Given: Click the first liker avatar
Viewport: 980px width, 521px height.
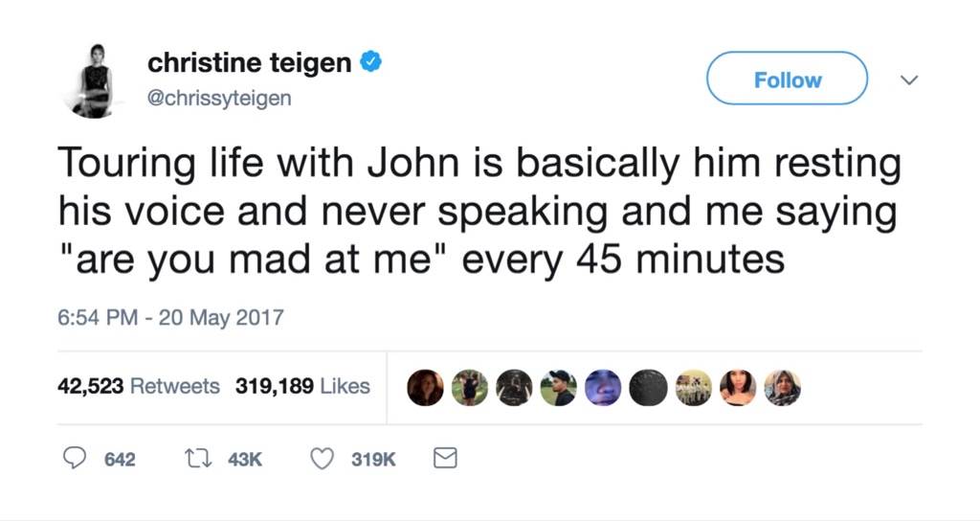Looking at the screenshot, I should [x=425, y=388].
